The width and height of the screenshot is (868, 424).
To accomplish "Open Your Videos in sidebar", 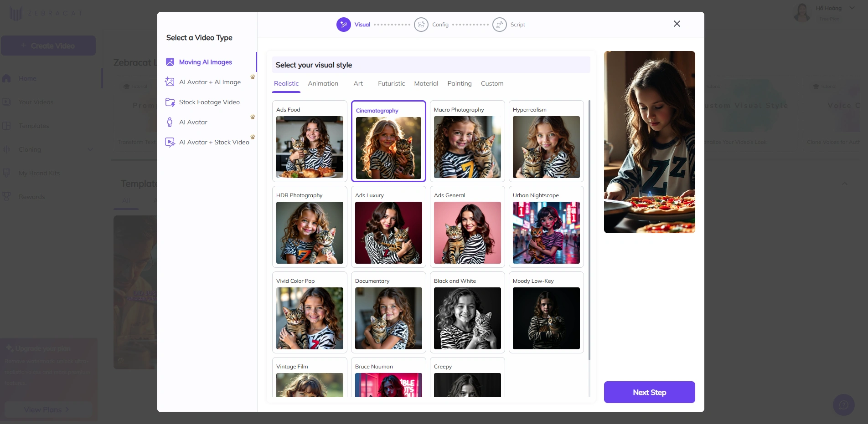I will 36,102.
